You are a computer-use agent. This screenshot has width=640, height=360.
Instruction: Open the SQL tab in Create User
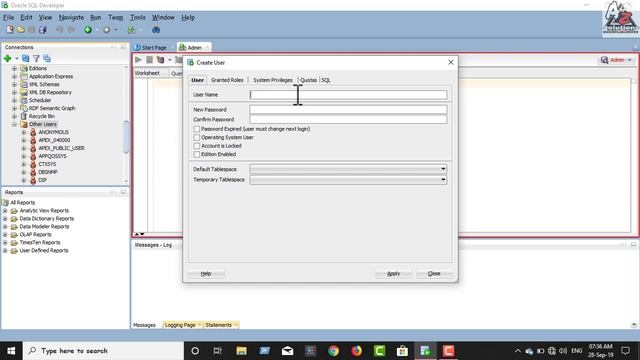[326, 80]
